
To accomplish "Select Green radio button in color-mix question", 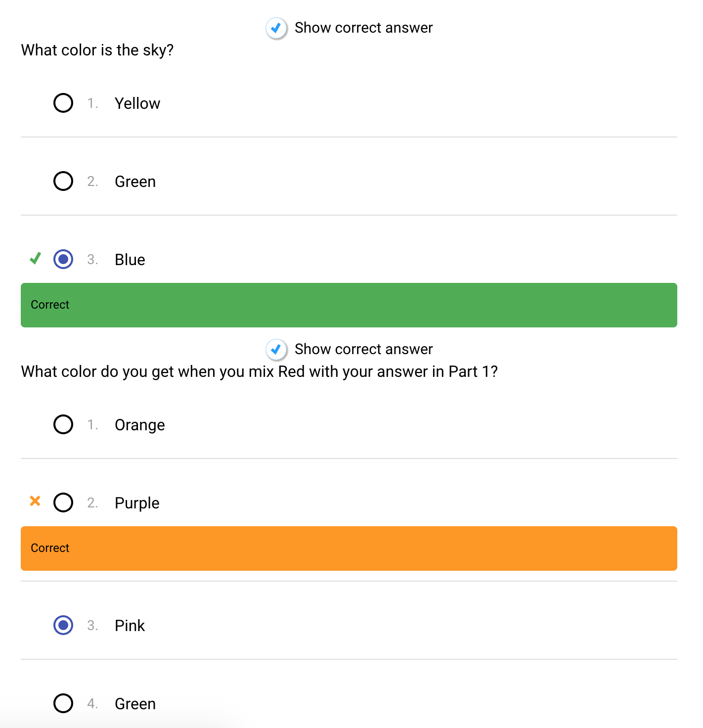I will click(63, 703).
